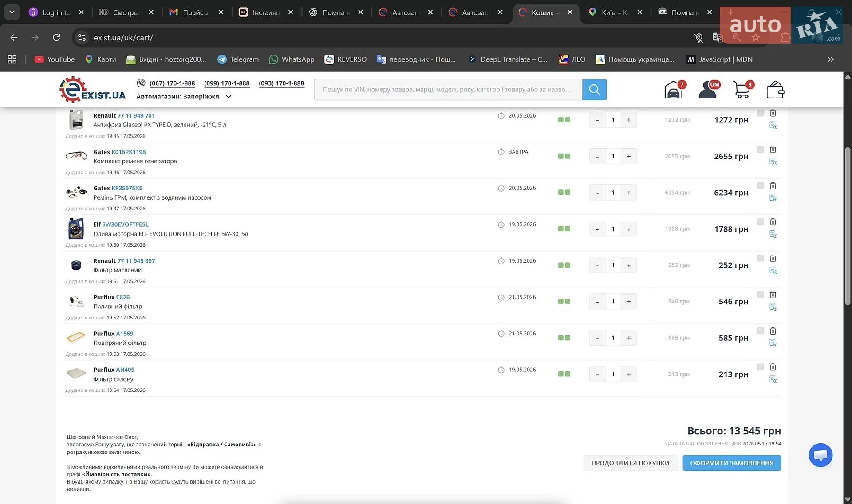The width and height of the screenshot is (852, 504).
Task: Delete the Renault oil filter 77 11 945 897
Action: click(773, 258)
